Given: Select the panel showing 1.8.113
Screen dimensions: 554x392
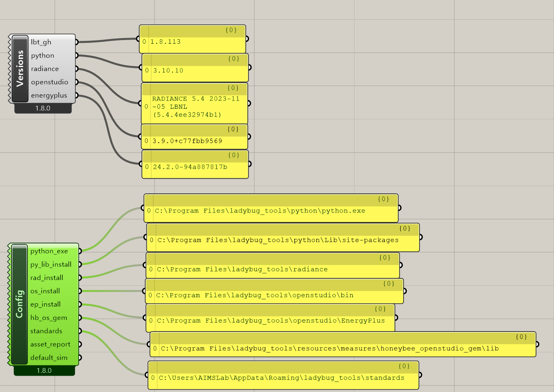Looking at the screenshot, I should coord(193,39).
